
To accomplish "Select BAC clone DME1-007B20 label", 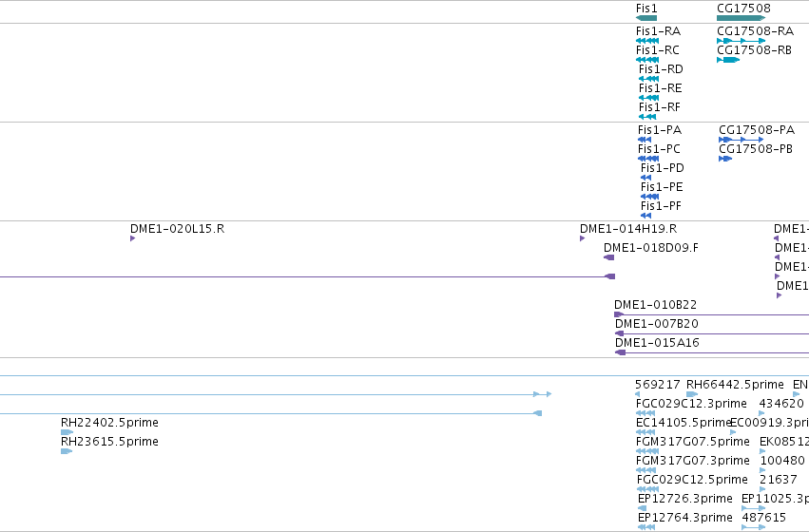I will coord(657,324).
